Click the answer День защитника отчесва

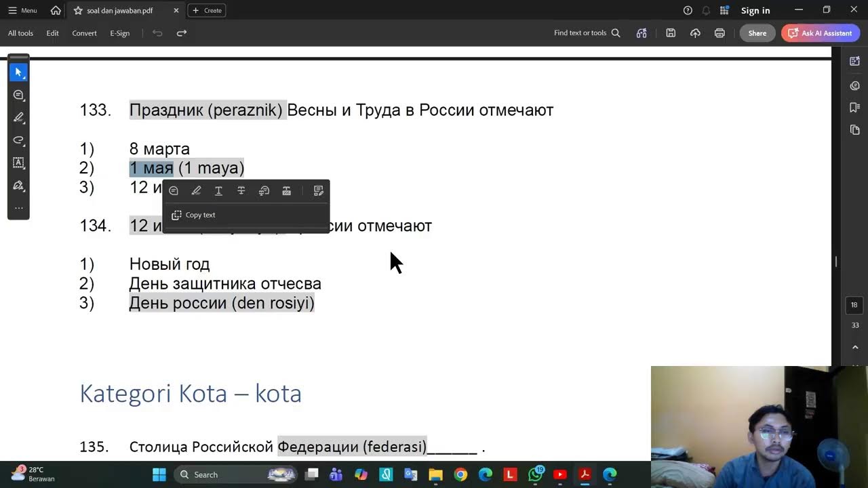[x=225, y=284]
